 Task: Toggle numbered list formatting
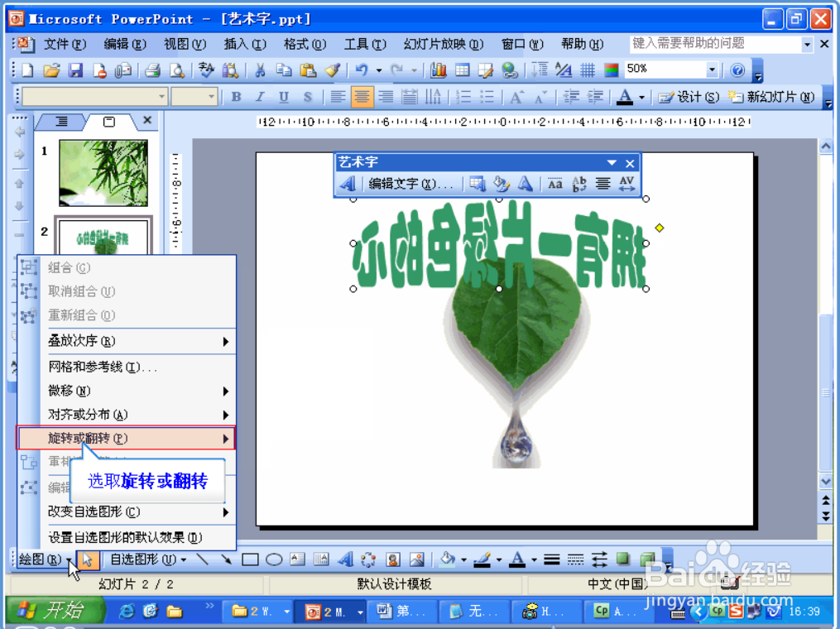pyautogui.click(x=463, y=97)
